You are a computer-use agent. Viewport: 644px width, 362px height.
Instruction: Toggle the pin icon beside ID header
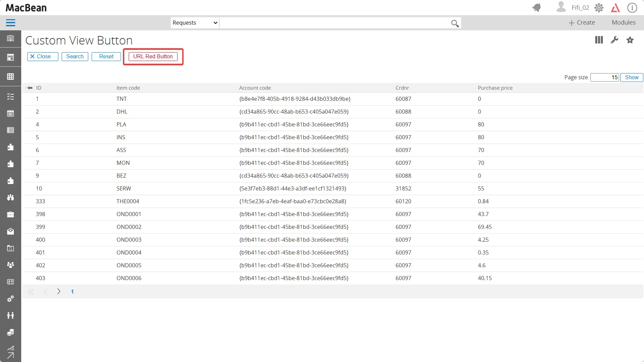pos(29,88)
